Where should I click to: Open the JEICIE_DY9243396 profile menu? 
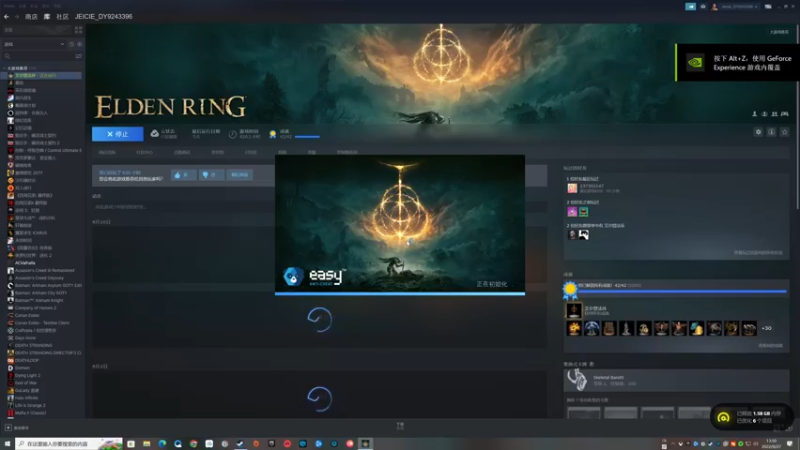[104, 16]
